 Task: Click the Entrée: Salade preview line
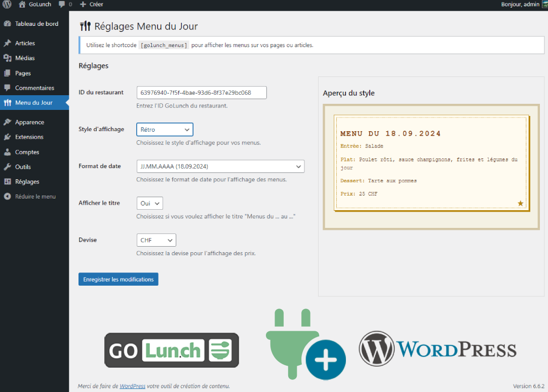362,146
